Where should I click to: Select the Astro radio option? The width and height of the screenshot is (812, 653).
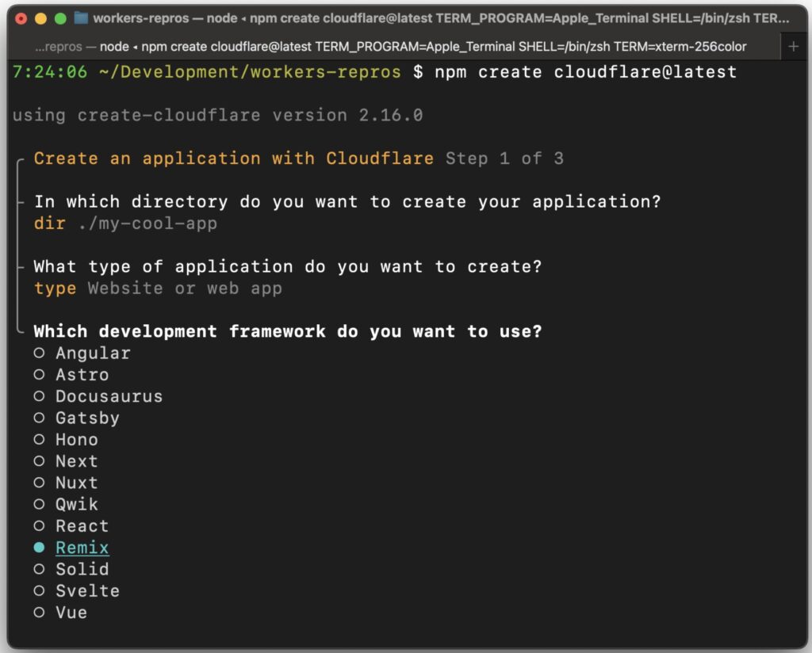coord(40,375)
